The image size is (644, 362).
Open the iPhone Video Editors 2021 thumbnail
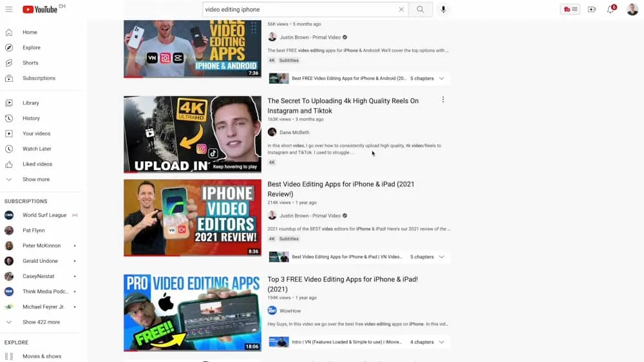pos(192,218)
